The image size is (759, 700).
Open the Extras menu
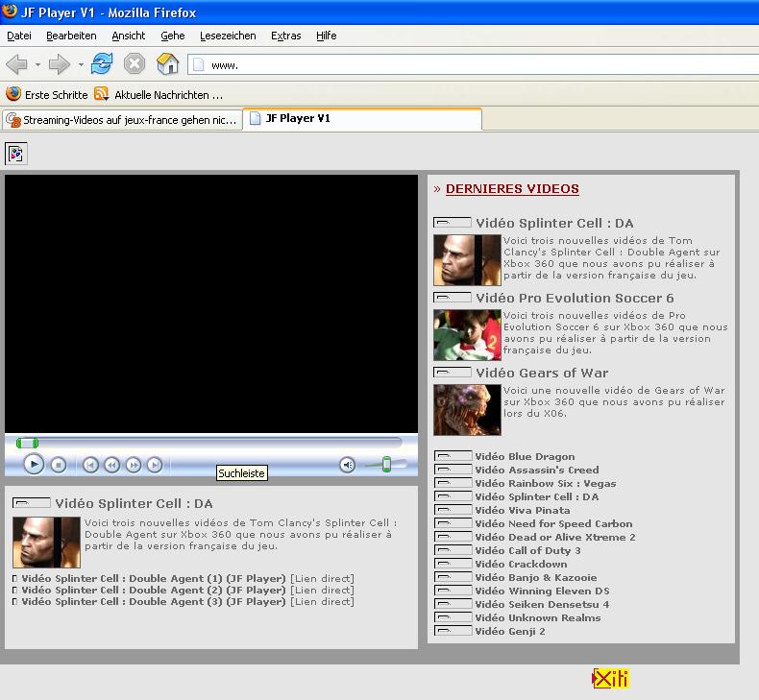coord(286,36)
